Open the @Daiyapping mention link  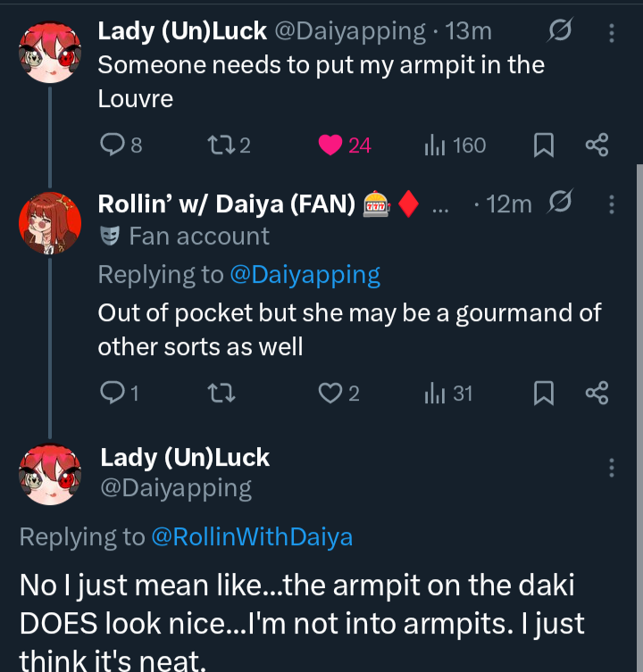[305, 275]
